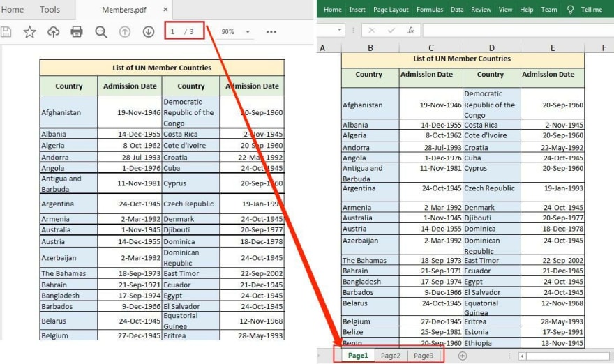Open Excel View ribbon tab

pos(505,9)
